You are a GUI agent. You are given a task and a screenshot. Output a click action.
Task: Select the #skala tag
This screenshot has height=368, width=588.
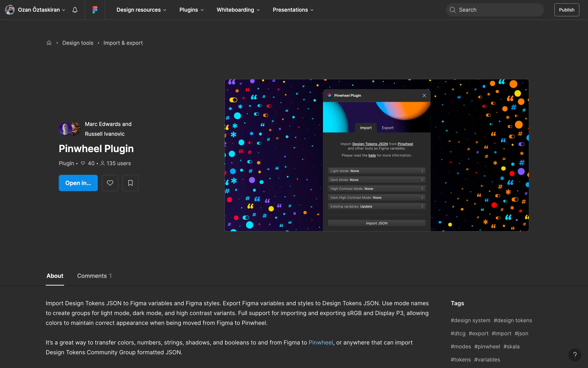(511, 346)
